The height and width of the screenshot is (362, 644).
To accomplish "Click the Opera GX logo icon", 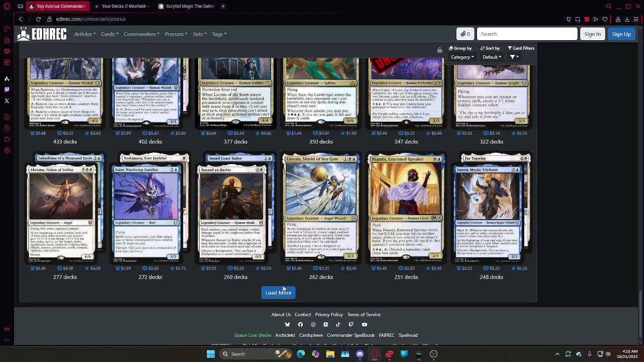I will click(7, 6).
